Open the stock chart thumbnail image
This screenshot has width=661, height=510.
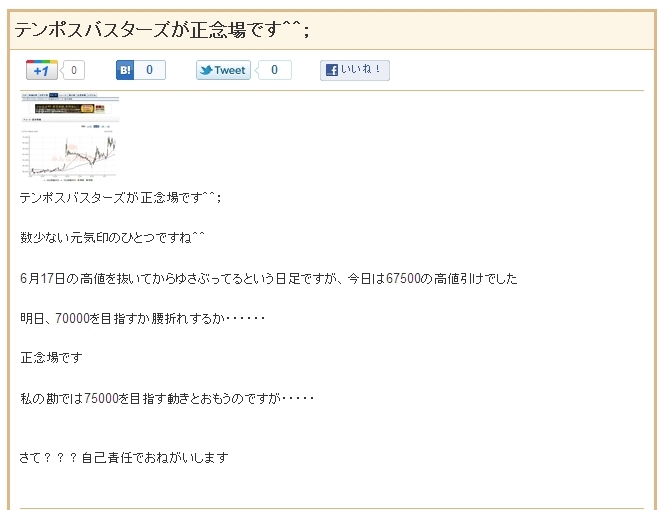70,137
